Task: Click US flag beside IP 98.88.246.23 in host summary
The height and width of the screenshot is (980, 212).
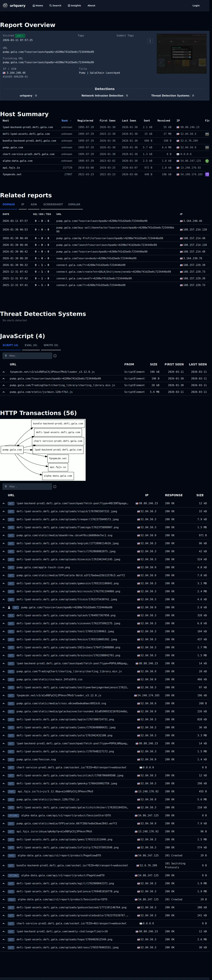Action: point(178,127)
